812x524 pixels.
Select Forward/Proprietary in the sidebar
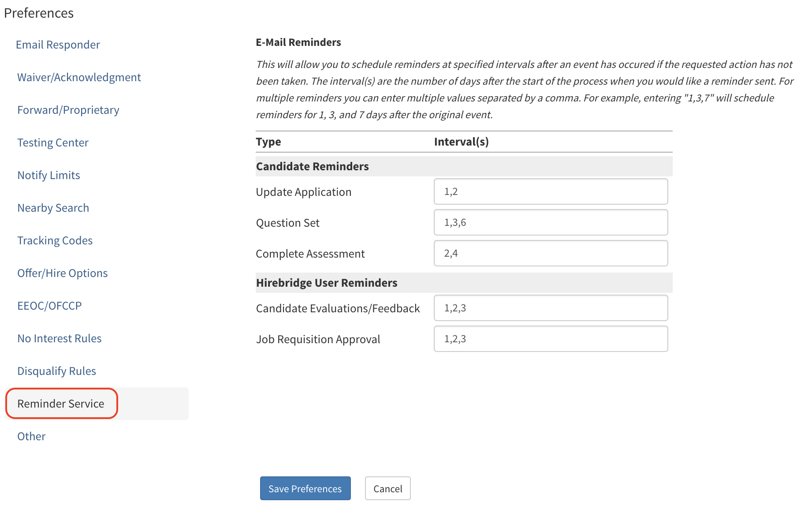pyautogui.click(x=68, y=110)
